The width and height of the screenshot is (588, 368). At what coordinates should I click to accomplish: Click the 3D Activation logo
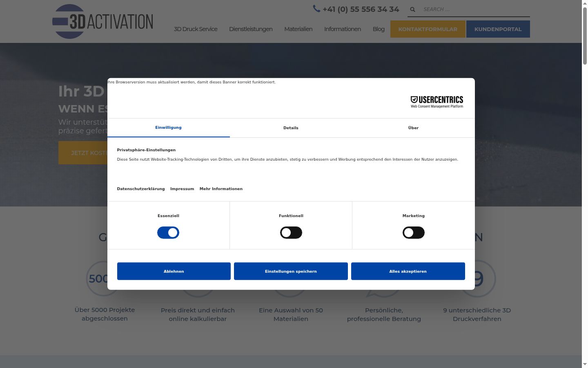102,22
